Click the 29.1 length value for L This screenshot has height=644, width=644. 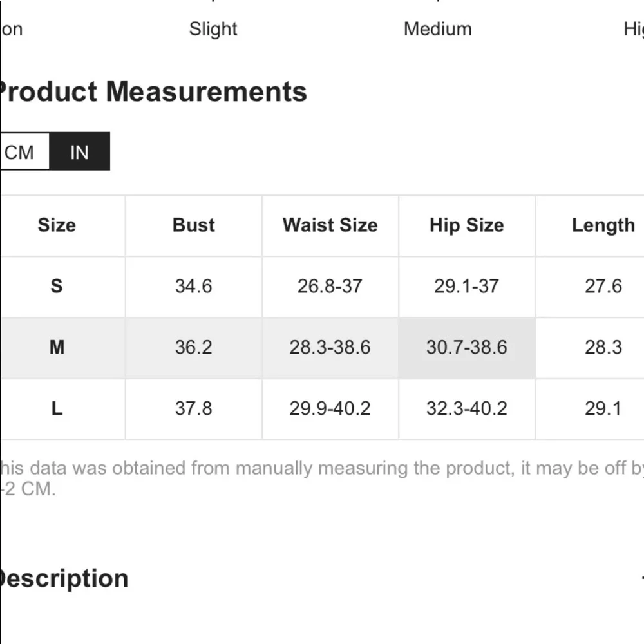click(603, 408)
